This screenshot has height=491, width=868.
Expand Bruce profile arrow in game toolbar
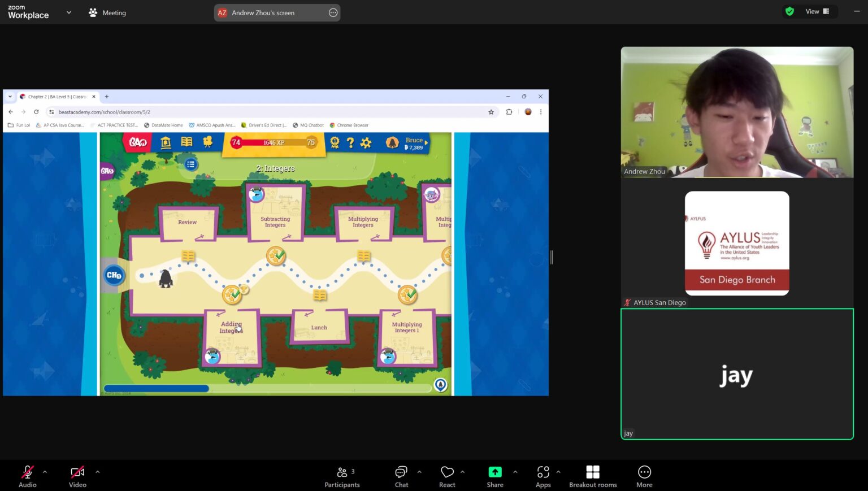[x=427, y=143]
